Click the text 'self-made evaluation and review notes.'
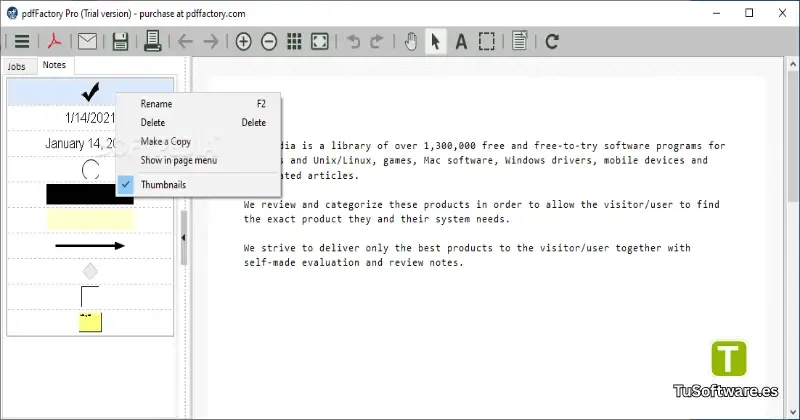800x420 pixels. point(354,263)
